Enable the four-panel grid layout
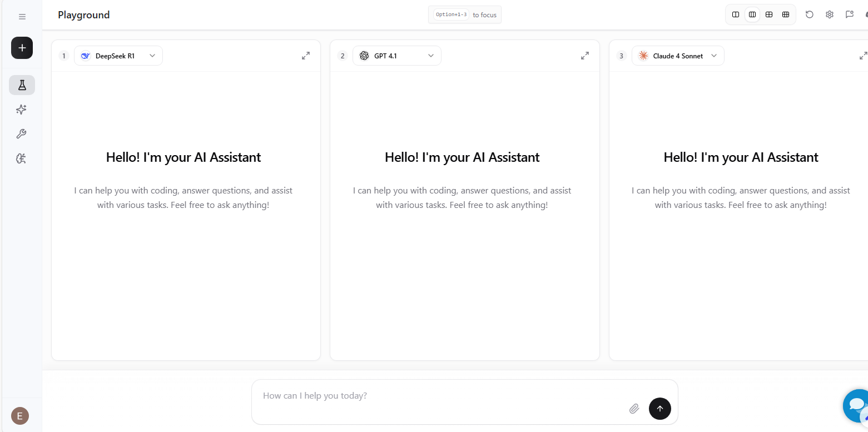Screen dimensions: 868x432 pos(769,14)
